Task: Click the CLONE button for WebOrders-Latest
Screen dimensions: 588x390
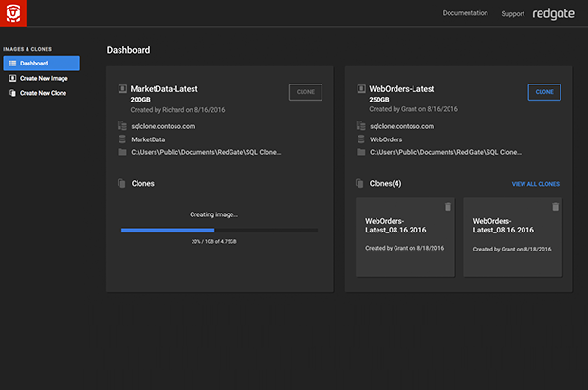Action: click(x=544, y=92)
